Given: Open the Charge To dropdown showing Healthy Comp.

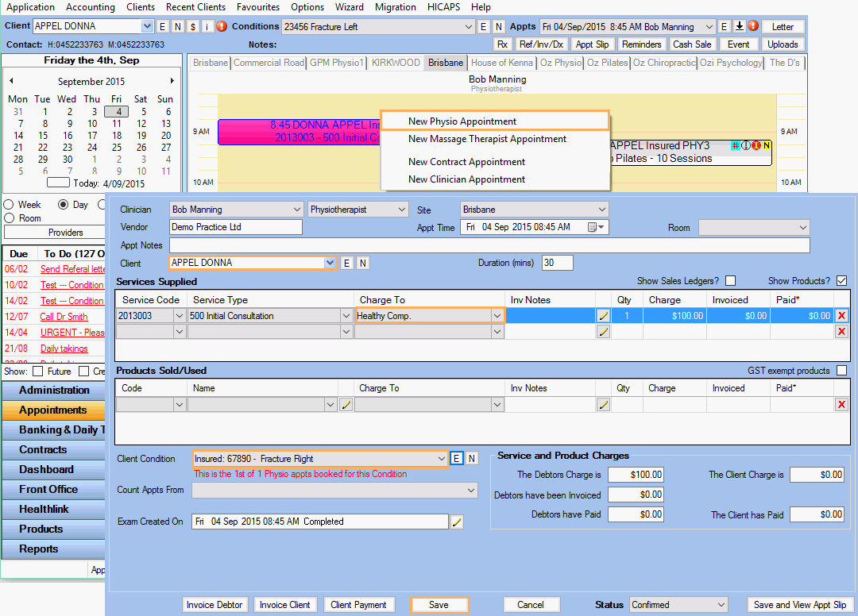Looking at the screenshot, I should pyautogui.click(x=496, y=315).
